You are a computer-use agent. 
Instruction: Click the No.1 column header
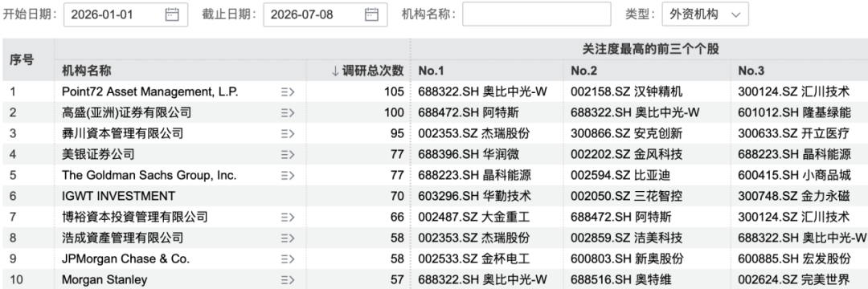[432, 71]
